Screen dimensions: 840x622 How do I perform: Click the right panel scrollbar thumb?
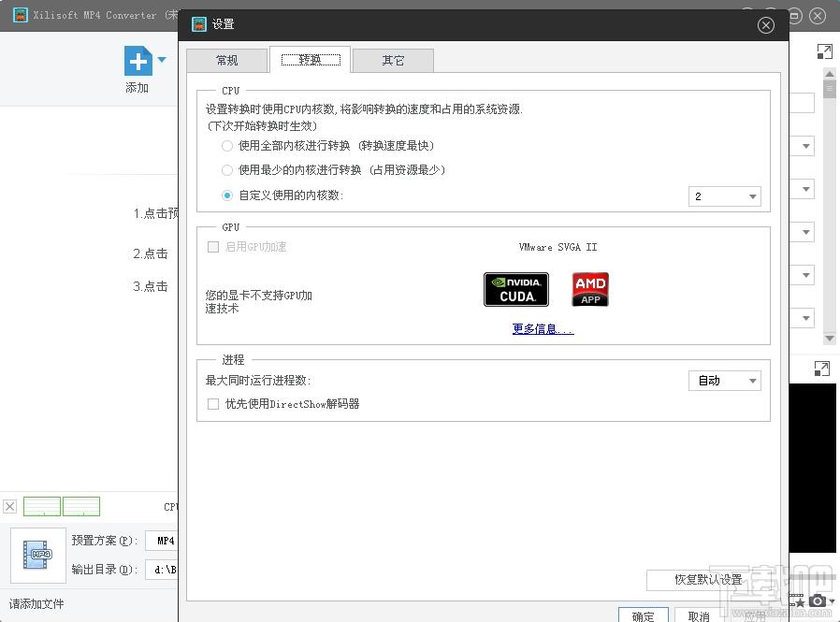pyautogui.click(x=830, y=89)
